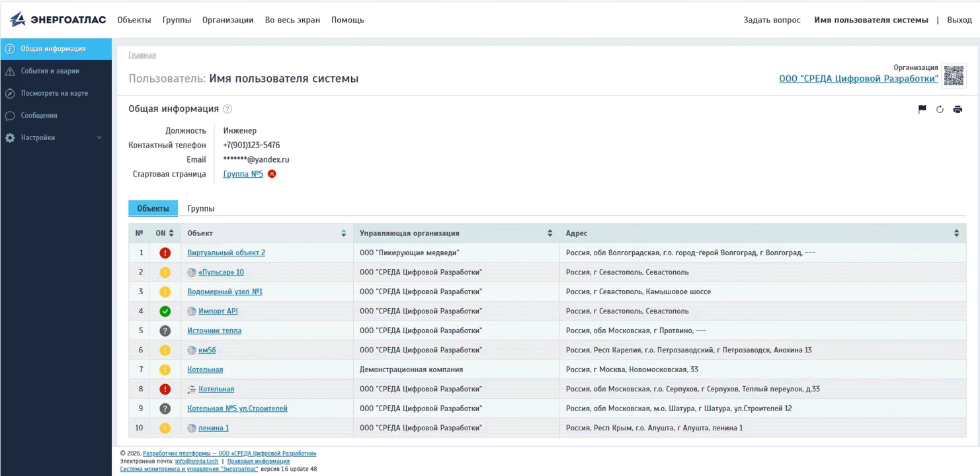Image resolution: width=980 pixels, height=476 pixels.
Task: Print the page with the printer icon
Action: tap(958, 109)
